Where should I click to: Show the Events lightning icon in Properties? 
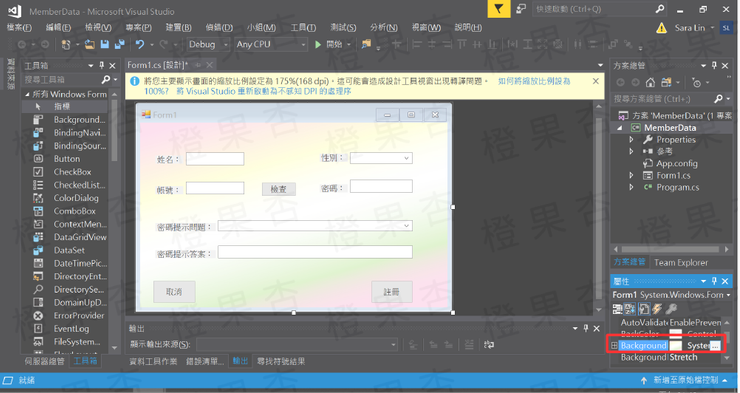(x=657, y=309)
